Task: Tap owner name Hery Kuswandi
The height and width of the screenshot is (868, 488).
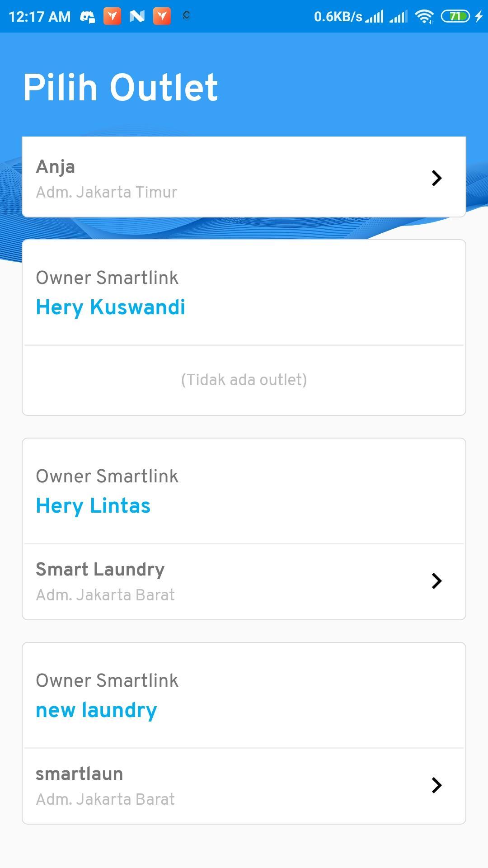Action: [x=111, y=307]
